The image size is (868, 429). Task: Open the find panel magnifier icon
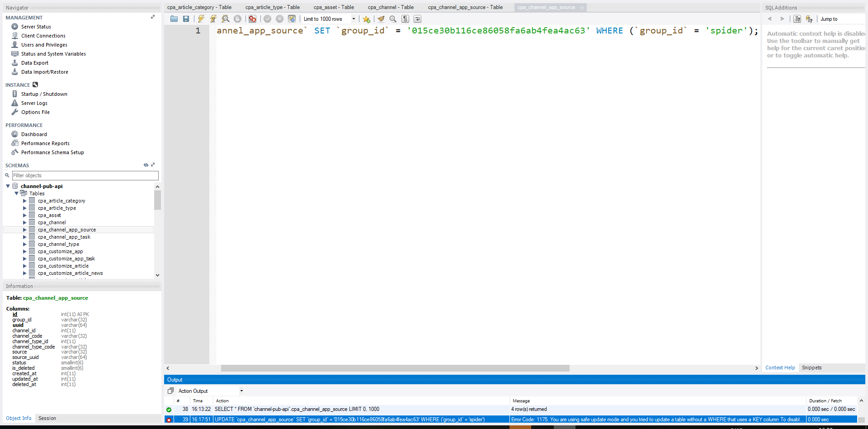coord(393,19)
